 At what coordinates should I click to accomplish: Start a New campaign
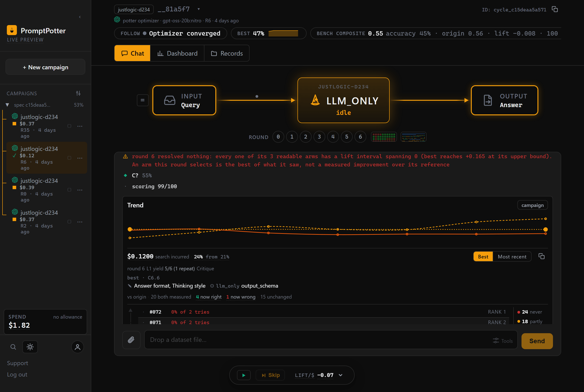45,67
